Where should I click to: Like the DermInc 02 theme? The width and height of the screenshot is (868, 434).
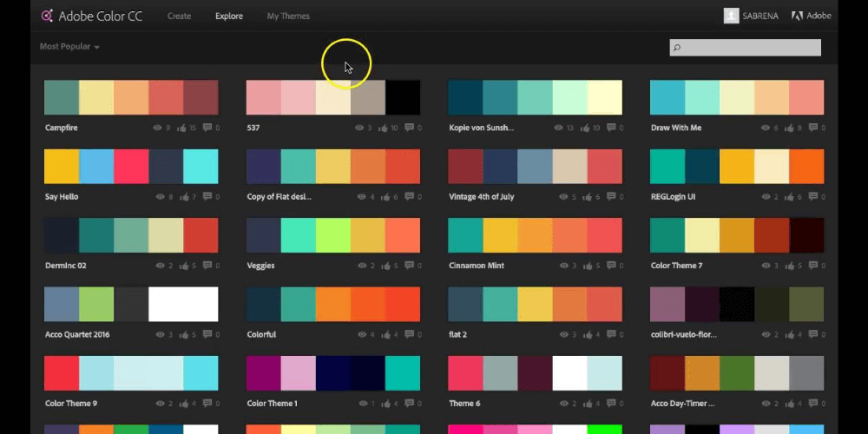tap(184, 266)
